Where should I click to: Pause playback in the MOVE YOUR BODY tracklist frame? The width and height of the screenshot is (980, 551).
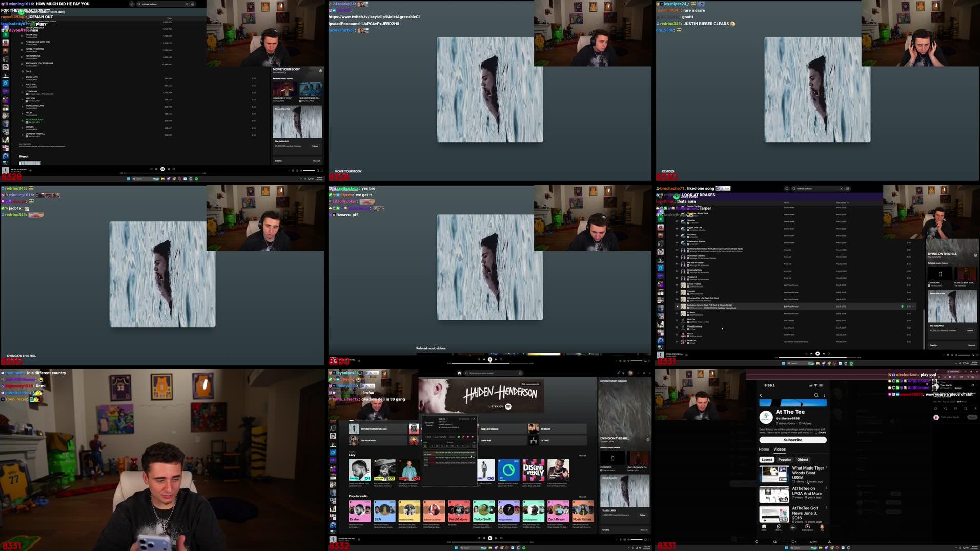[162, 169]
